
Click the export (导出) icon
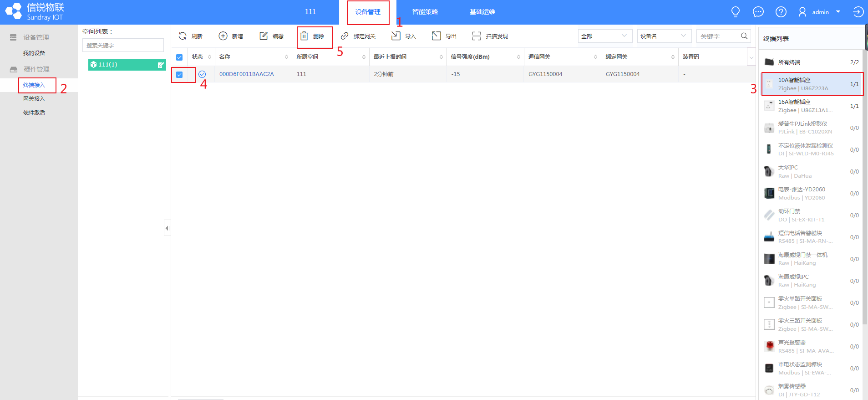tap(436, 36)
